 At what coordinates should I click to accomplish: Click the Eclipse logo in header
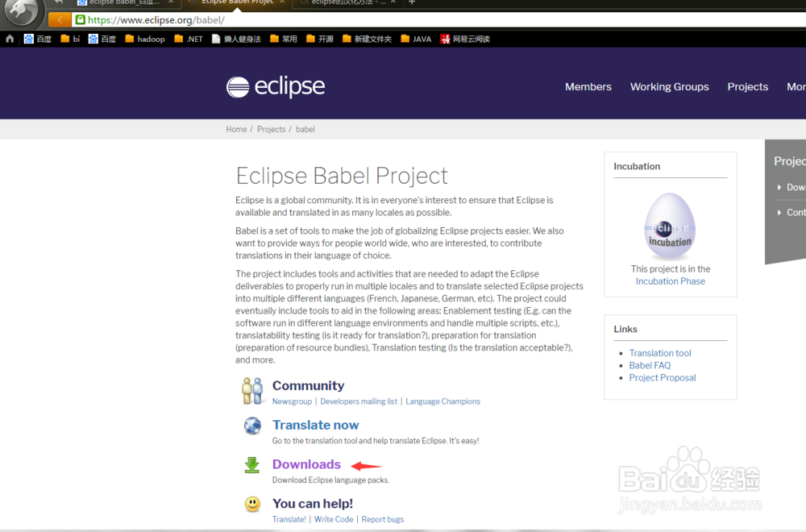pos(276,86)
